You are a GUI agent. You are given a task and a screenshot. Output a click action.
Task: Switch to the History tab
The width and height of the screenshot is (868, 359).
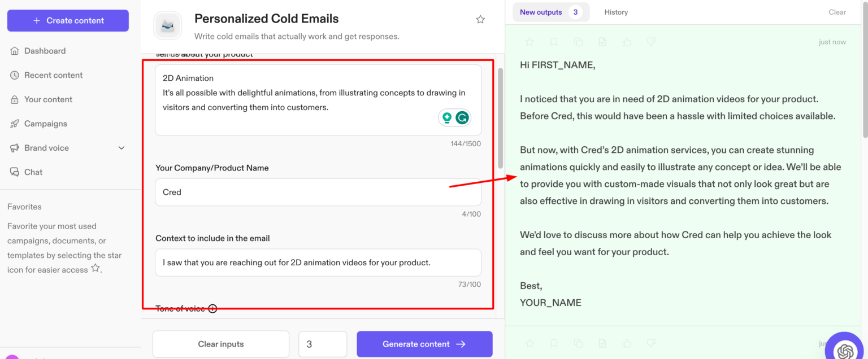coord(616,12)
